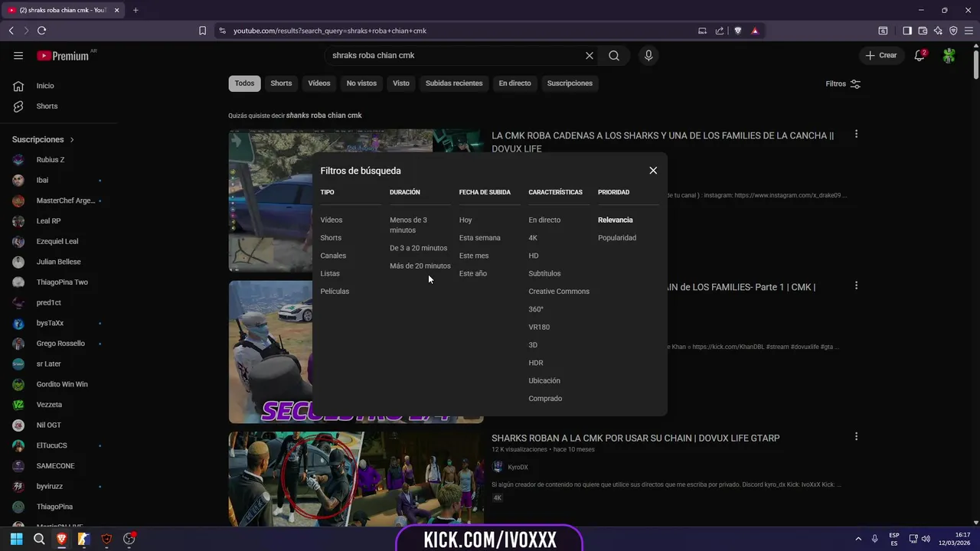The width and height of the screenshot is (980, 551).
Task: Select the Shorts filter chip
Action: [x=281, y=83]
